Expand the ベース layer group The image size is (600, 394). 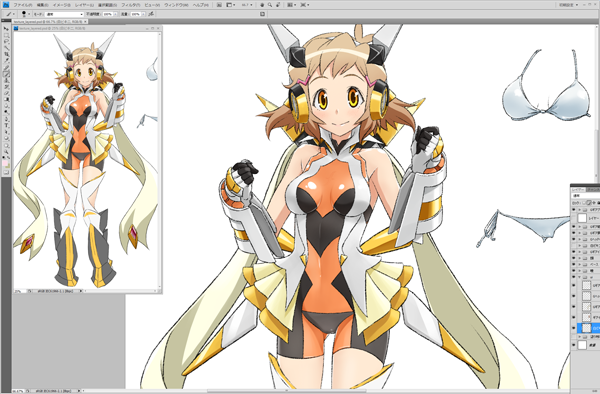[580, 264]
